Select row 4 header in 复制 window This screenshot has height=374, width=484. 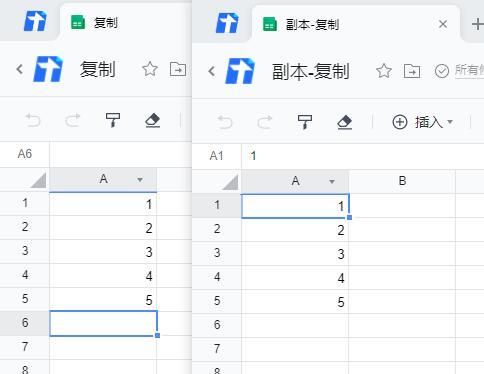(25, 275)
